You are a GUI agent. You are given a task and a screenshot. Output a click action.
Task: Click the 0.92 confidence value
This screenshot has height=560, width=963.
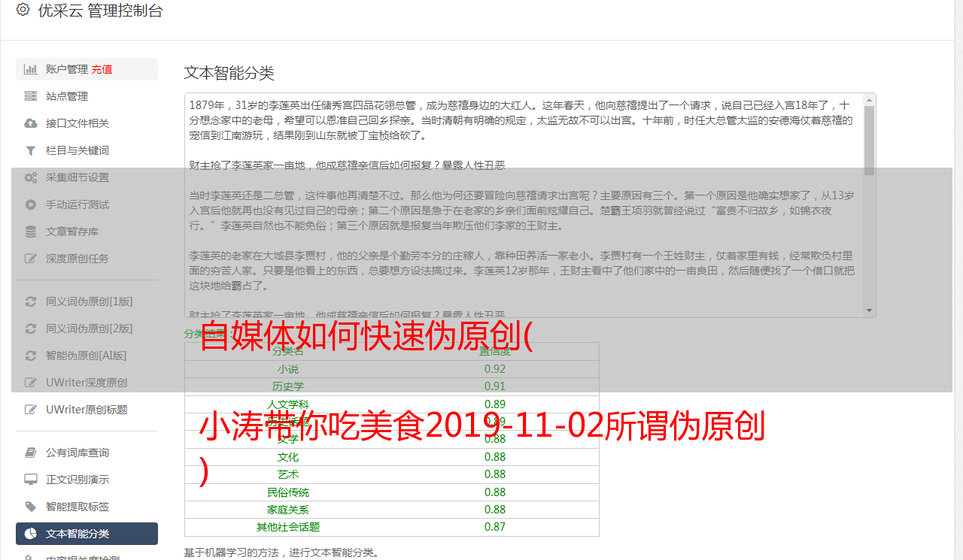(x=495, y=369)
